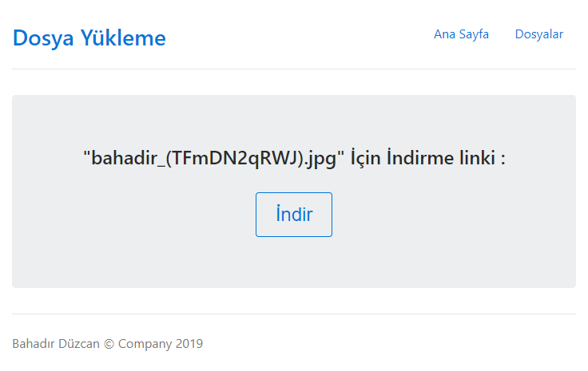Click the Bahadır Düzcan footer name
The image size is (588, 371).
click(56, 344)
